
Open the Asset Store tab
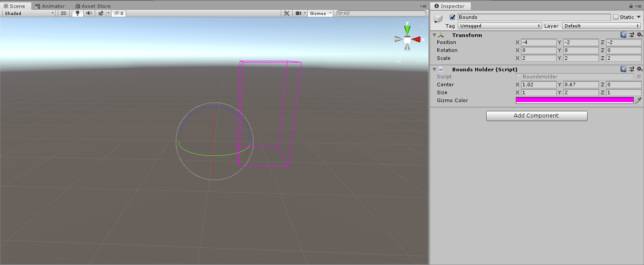[x=93, y=6]
